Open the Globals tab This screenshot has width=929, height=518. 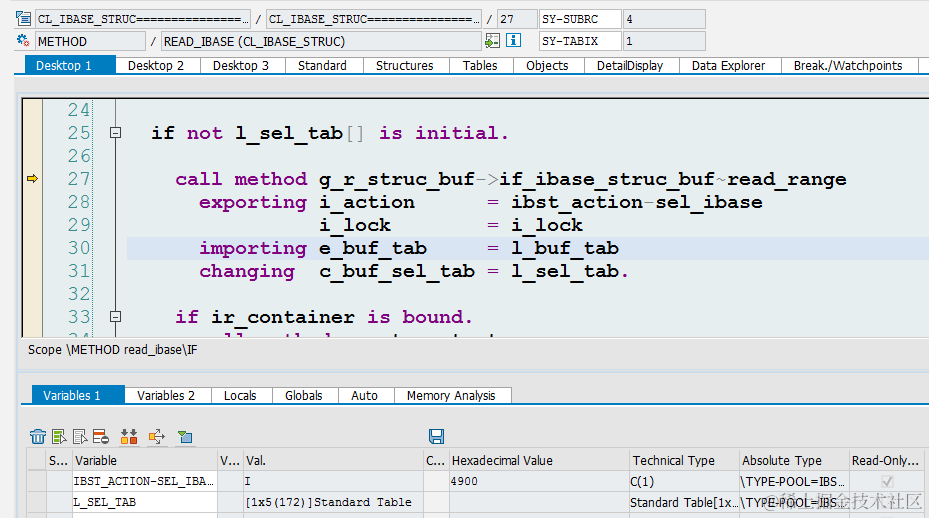303,395
